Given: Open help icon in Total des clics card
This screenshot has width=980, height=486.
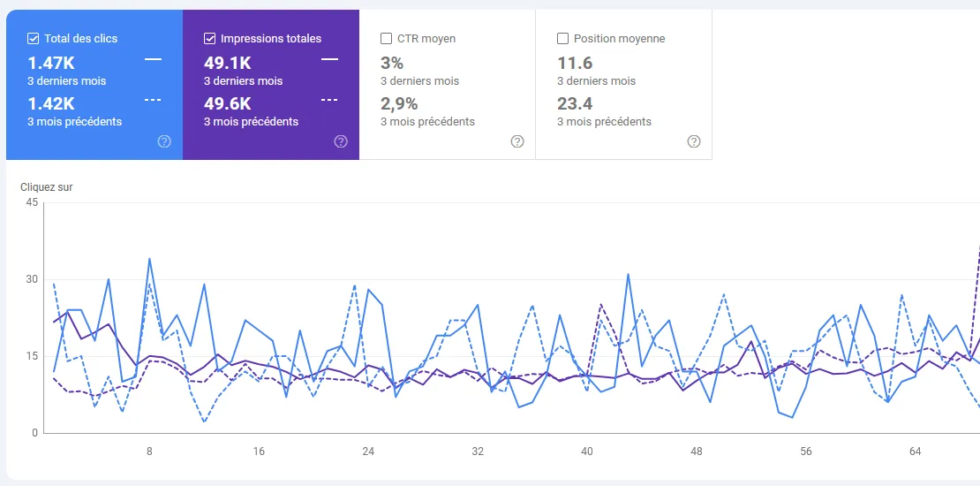Looking at the screenshot, I should (x=164, y=141).
